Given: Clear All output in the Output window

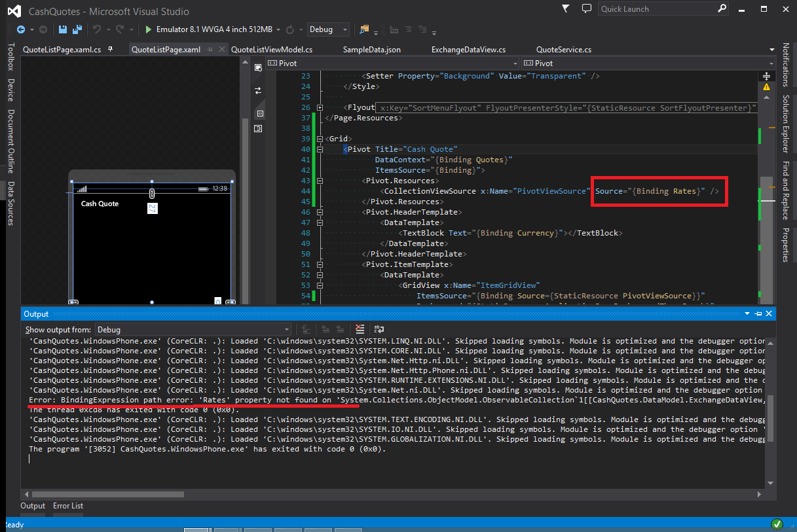Looking at the screenshot, I should tap(359, 329).
